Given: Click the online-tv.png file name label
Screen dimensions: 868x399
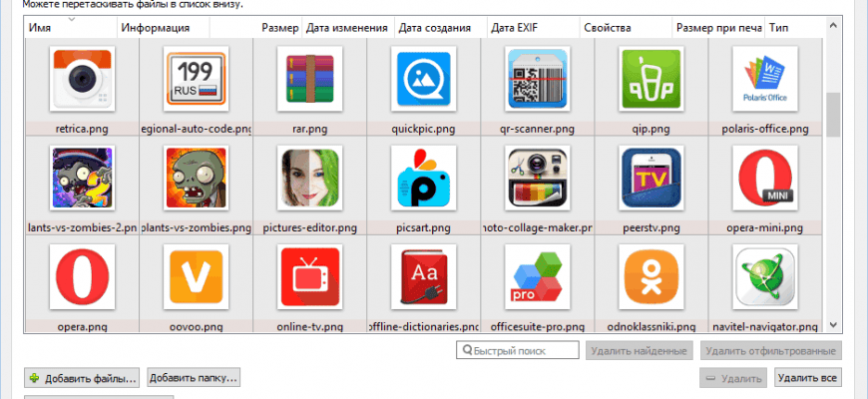Looking at the screenshot, I should (309, 326).
